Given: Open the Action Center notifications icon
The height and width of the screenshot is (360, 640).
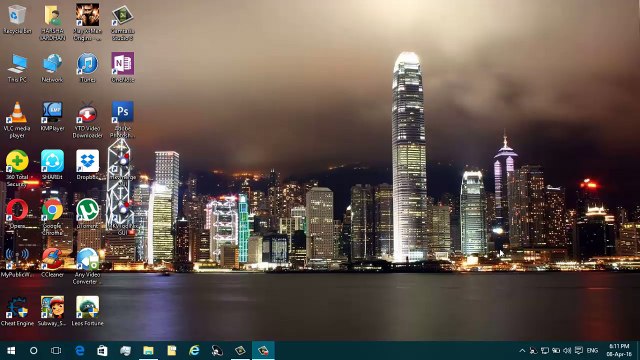Looking at the screenshot, I should pos(579,351).
